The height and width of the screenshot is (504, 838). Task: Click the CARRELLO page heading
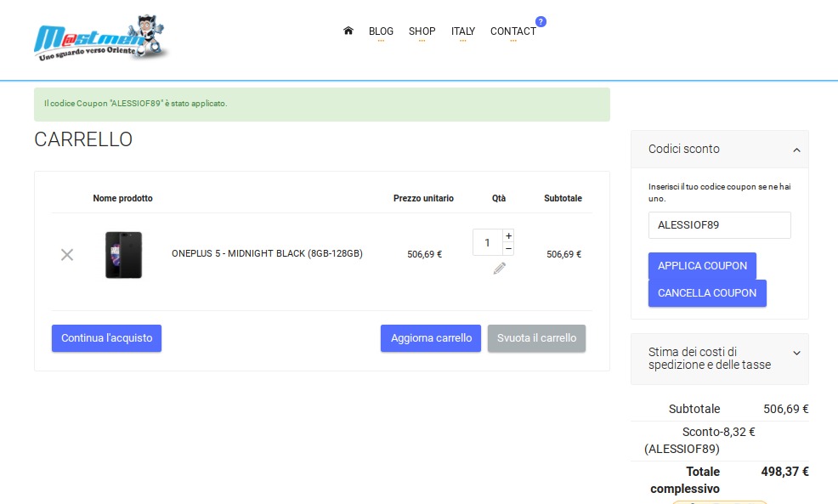click(x=83, y=139)
